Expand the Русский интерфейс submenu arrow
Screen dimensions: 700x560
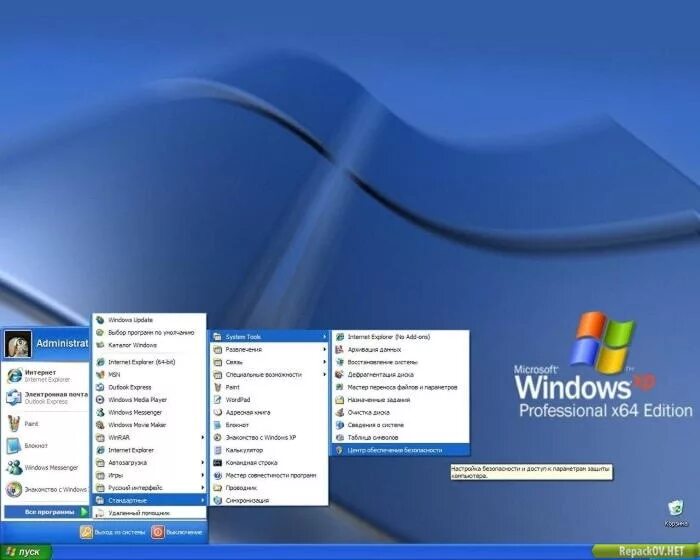coord(202,488)
